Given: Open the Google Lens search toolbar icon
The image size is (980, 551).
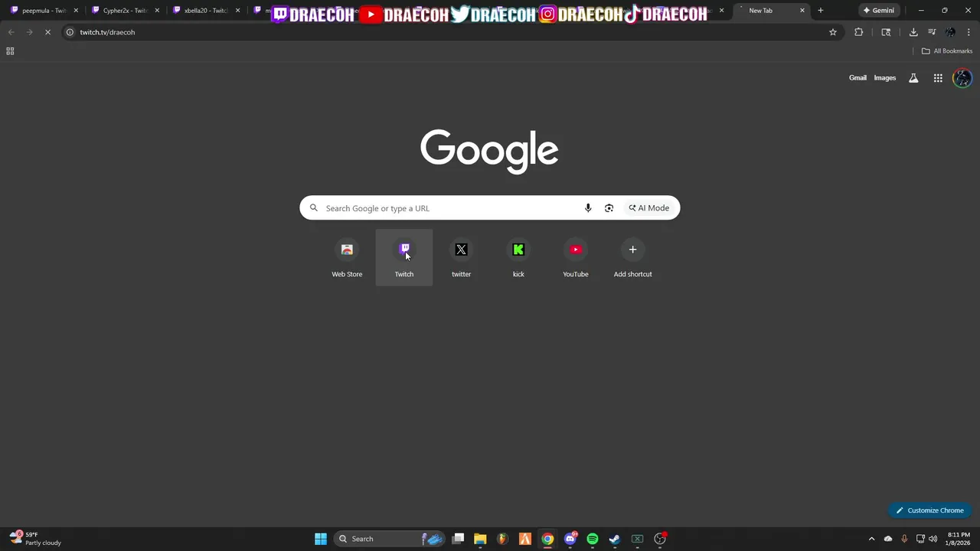Looking at the screenshot, I should 886,32.
